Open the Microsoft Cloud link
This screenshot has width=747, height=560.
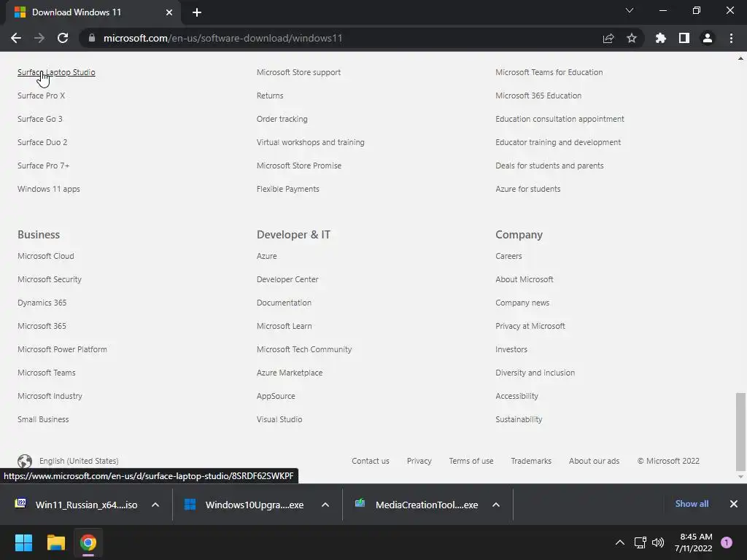coord(46,256)
